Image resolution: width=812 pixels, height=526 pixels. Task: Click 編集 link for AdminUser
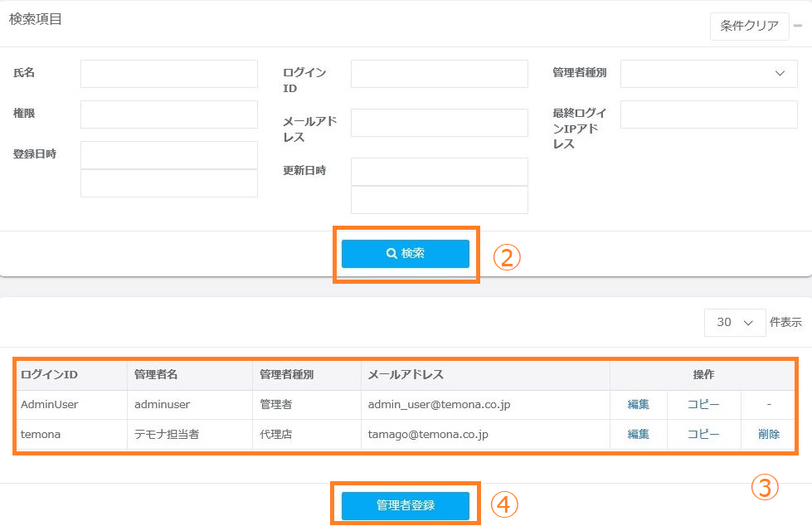point(638,404)
